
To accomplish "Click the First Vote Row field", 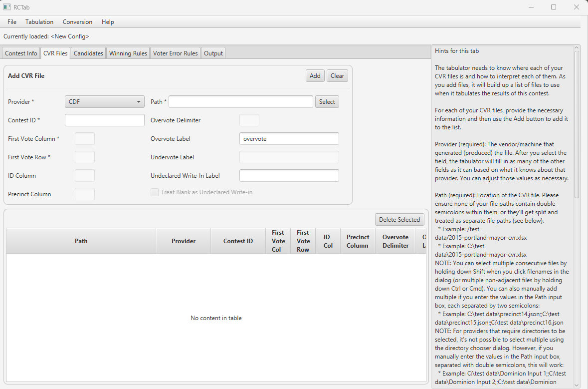I will pyautogui.click(x=85, y=157).
